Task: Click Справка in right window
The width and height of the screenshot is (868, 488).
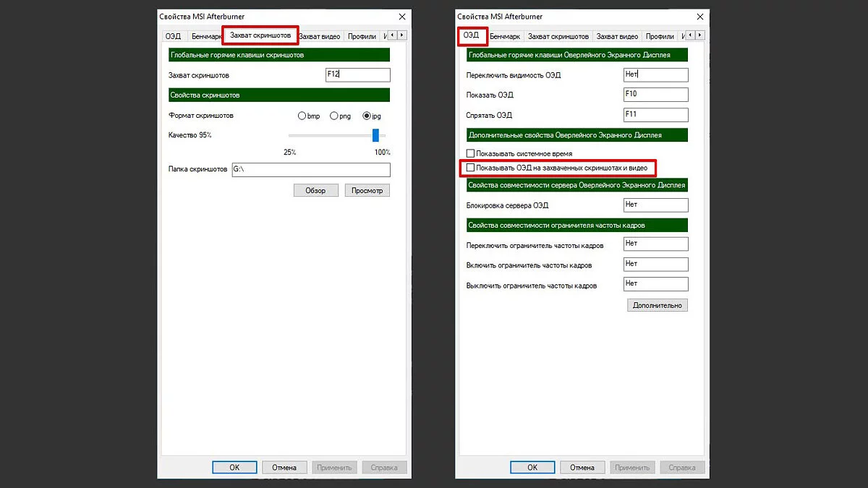Action: pyautogui.click(x=682, y=467)
